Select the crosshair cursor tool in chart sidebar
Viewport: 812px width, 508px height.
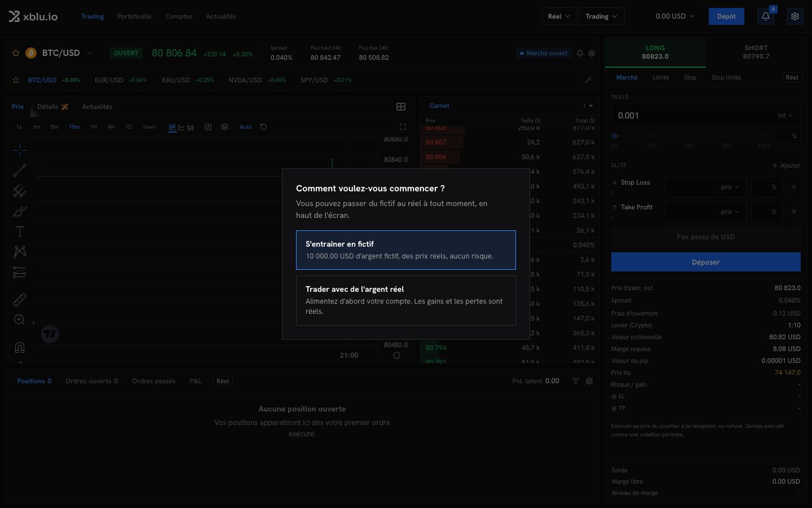pos(20,150)
